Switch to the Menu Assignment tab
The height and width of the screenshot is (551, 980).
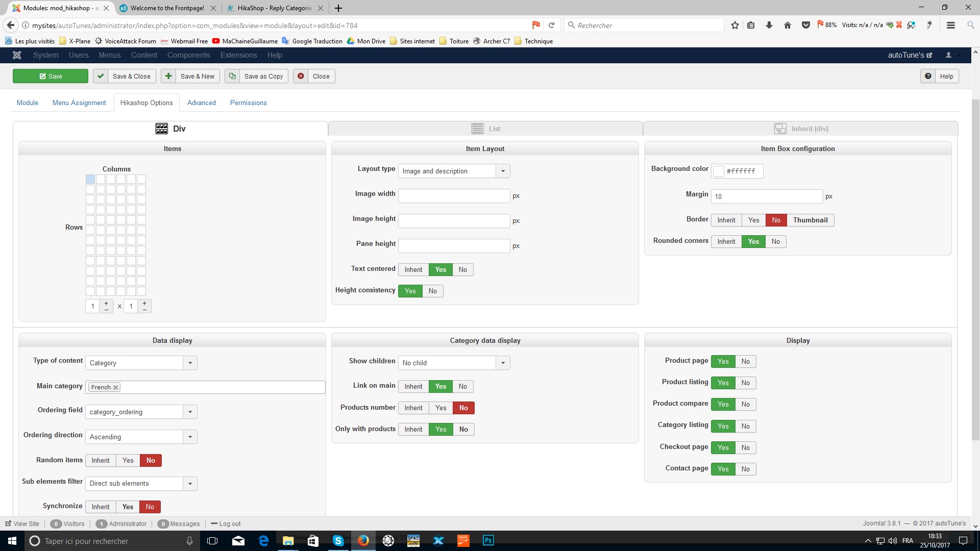[79, 103]
